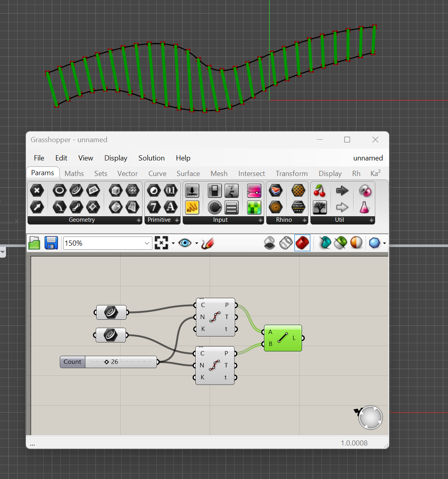Choose the Mesh parameter icon in Geometry
Screen dimensions: 448x479
[132, 190]
